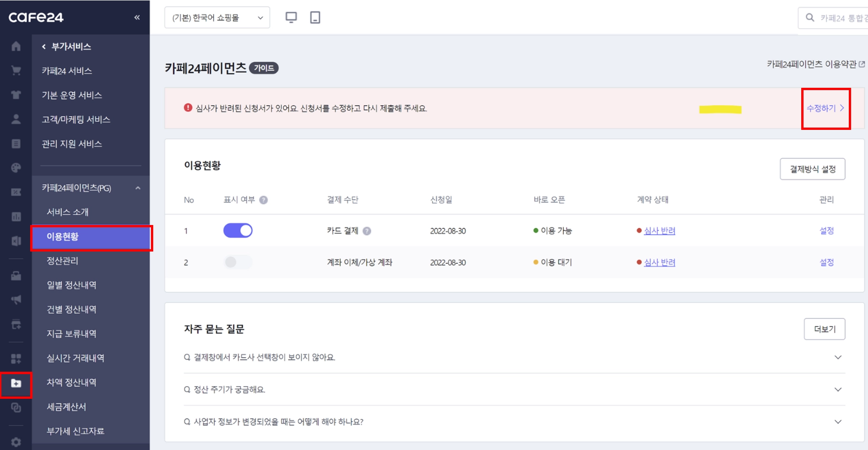Viewport: 868px width, 450px height.
Task: Open the add-on services folder-plus icon
Action: (16, 383)
